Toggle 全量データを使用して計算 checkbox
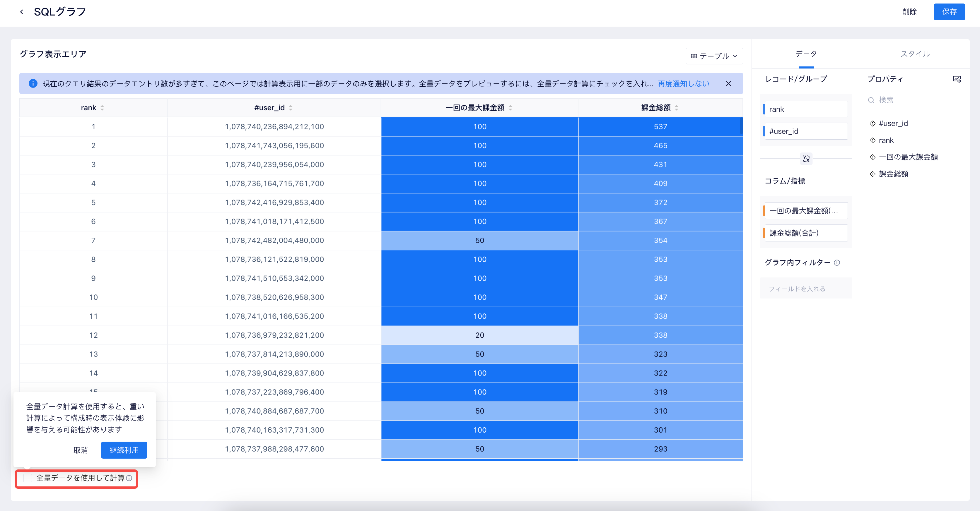This screenshot has height=511, width=980. 28,478
